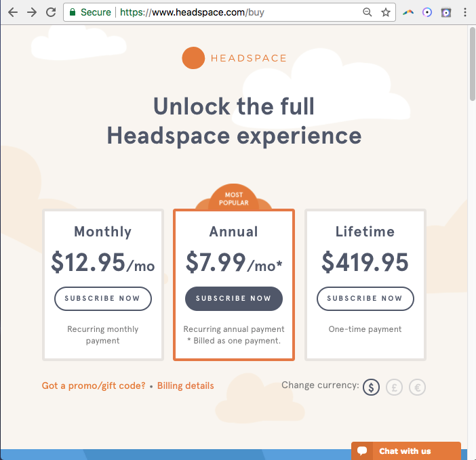Subscribe to the Monthly plan
This screenshot has height=460, width=476.
(103, 299)
